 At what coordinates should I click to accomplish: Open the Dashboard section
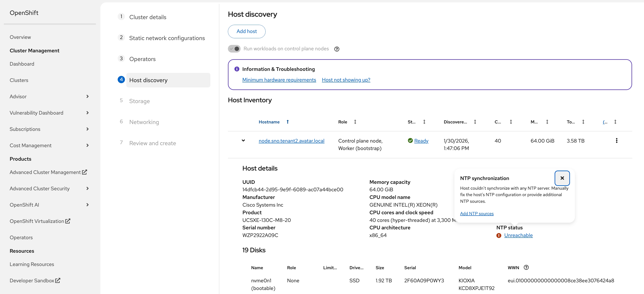pyautogui.click(x=22, y=64)
